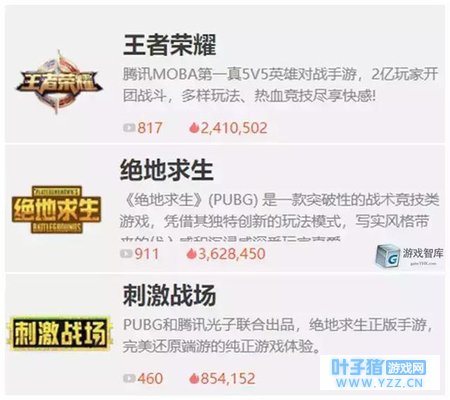Click the flame icon beside 2,410,502
Image resolution: width=450 pixels, height=400 pixels.
pos(194,128)
